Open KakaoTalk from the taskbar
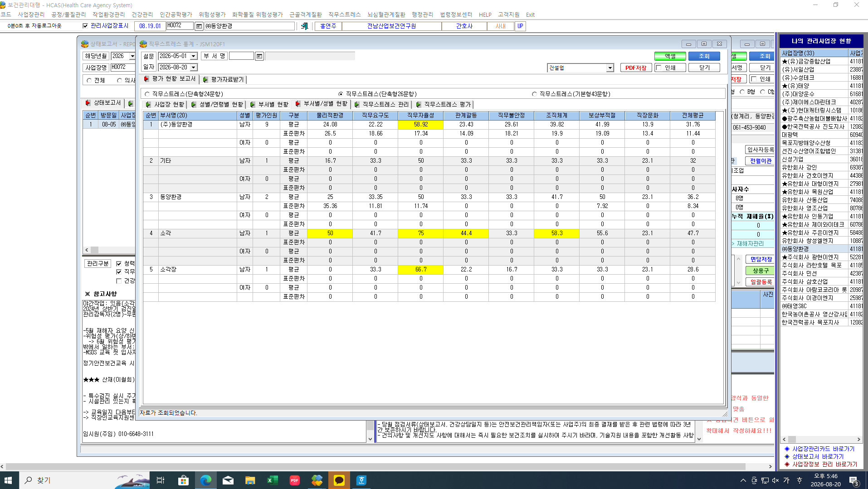The height and width of the screenshot is (489, 868). [339, 480]
